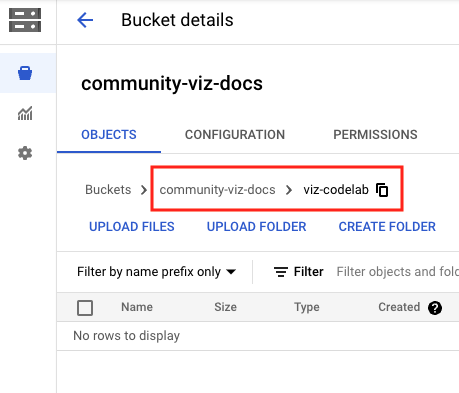Viewport: 459px width, 393px height.
Task: Switch to the Configuration tab
Action: (x=235, y=135)
